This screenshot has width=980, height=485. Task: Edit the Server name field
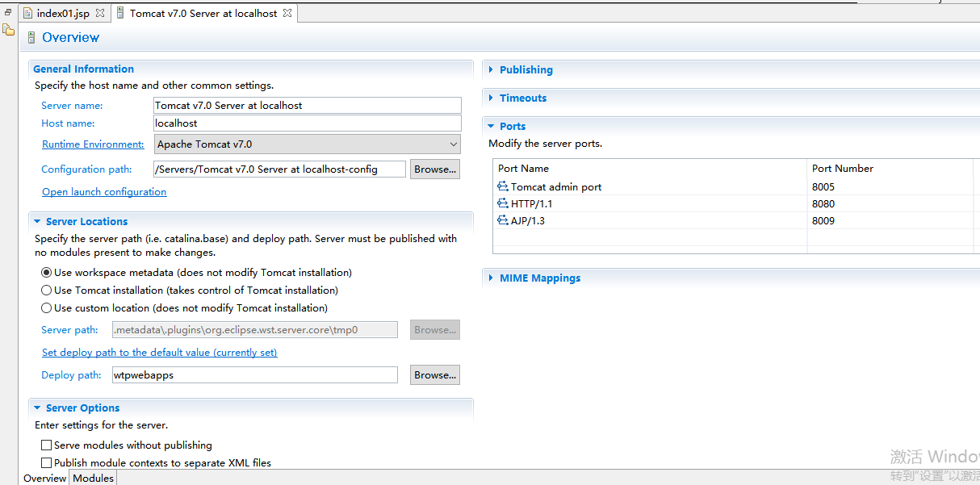pyautogui.click(x=308, y=106)
